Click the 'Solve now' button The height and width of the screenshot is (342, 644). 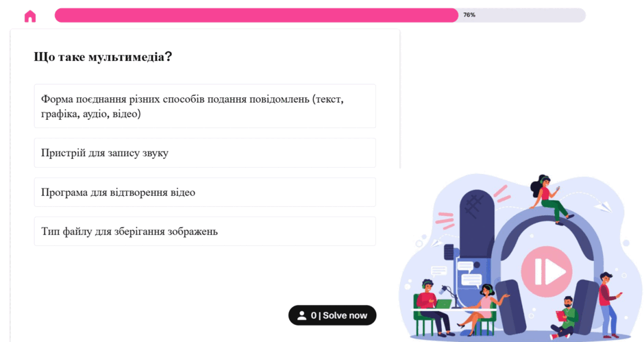pos(332,315)
